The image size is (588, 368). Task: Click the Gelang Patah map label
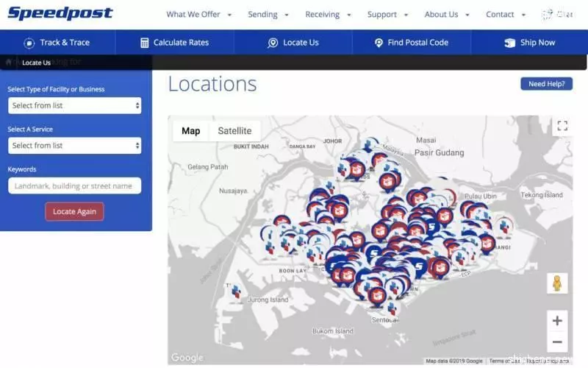[x=208, y=167]
